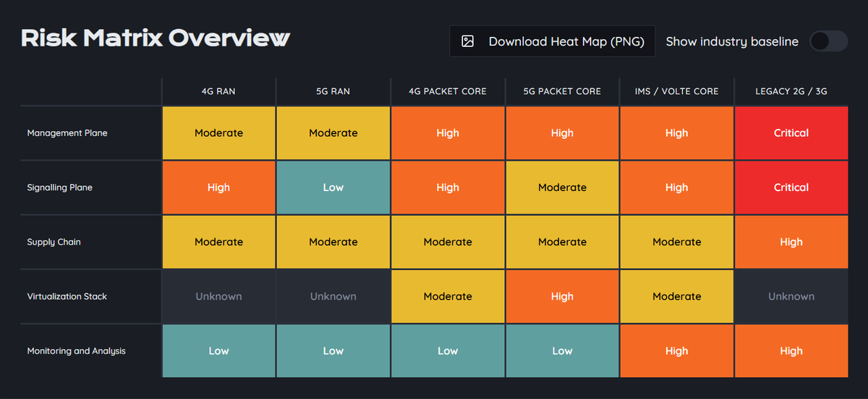Click the Management Plane row label
Image resolution: width=868 pixels, height=399 pixels.
[67, 133]
